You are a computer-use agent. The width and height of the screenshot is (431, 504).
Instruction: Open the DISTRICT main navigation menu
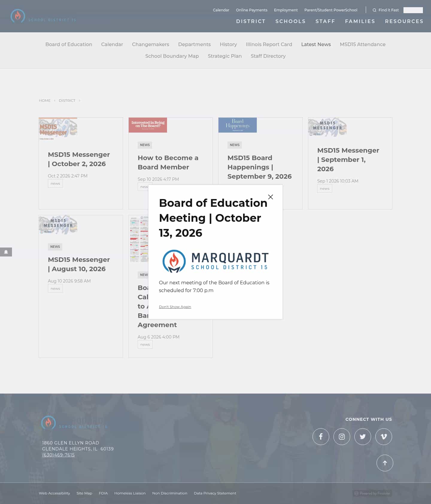[251, 21]
